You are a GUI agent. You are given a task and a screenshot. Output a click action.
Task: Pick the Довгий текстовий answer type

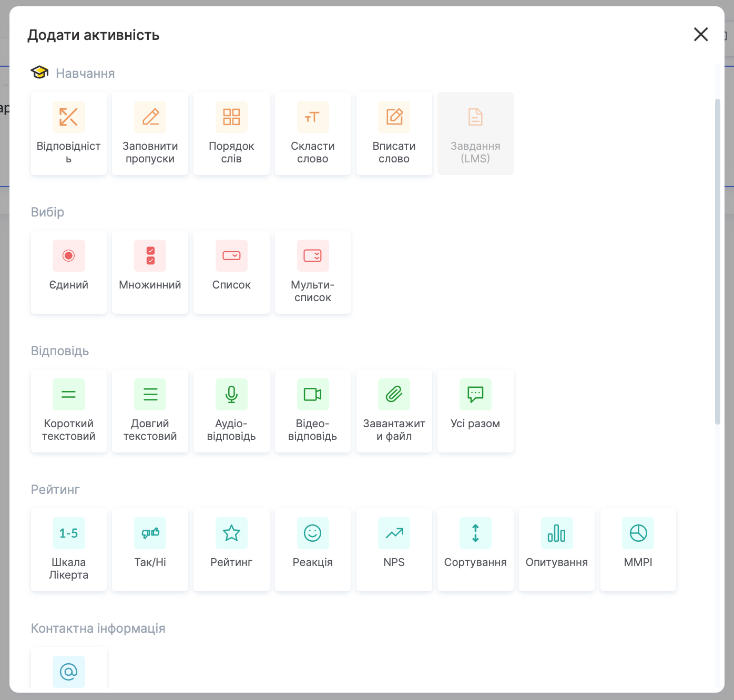150,410
